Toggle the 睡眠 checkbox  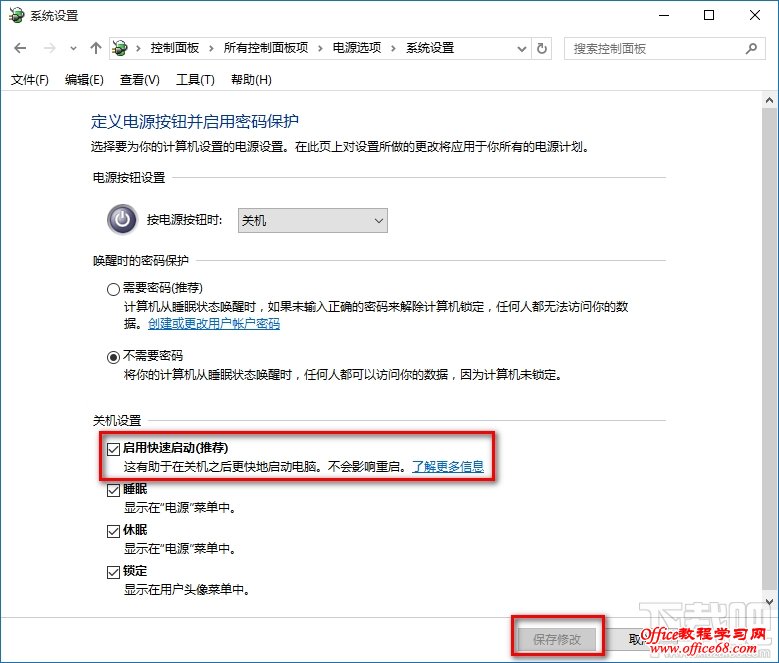(113, 490)
